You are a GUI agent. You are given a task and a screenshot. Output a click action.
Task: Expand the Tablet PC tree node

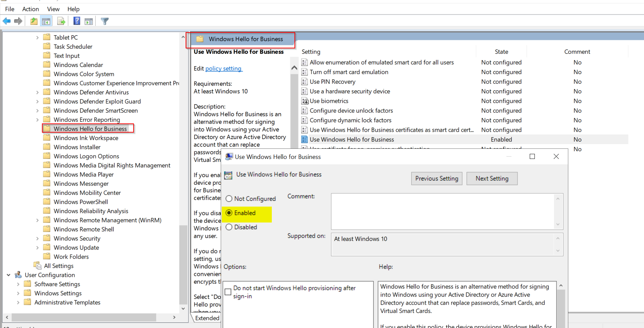pos(38,38)
